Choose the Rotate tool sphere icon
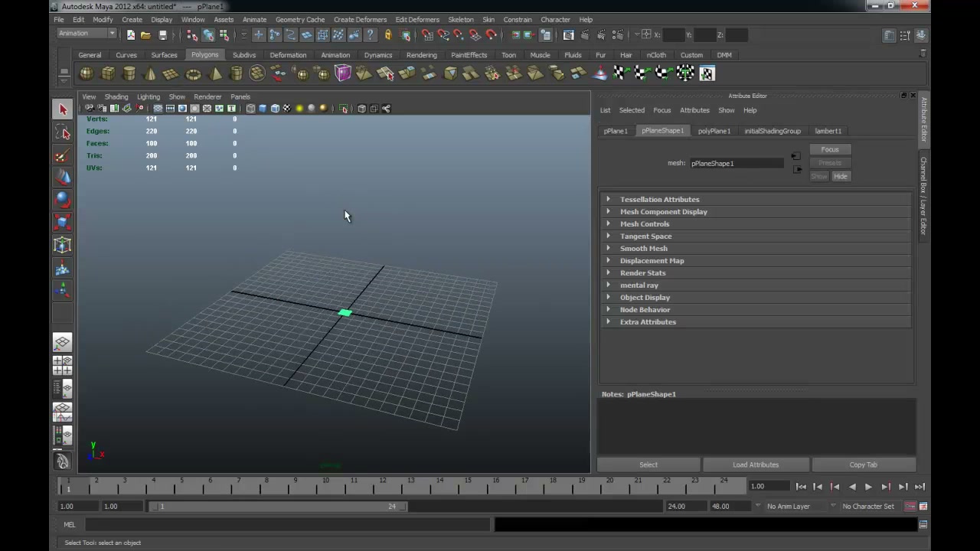This screenshot has width=980, height=551. (63, 200)
